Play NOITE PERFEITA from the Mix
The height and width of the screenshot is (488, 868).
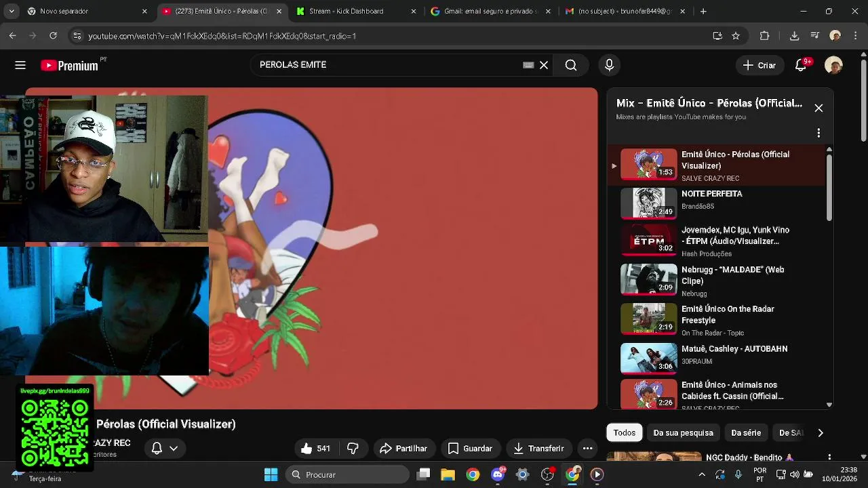point(715,202)
